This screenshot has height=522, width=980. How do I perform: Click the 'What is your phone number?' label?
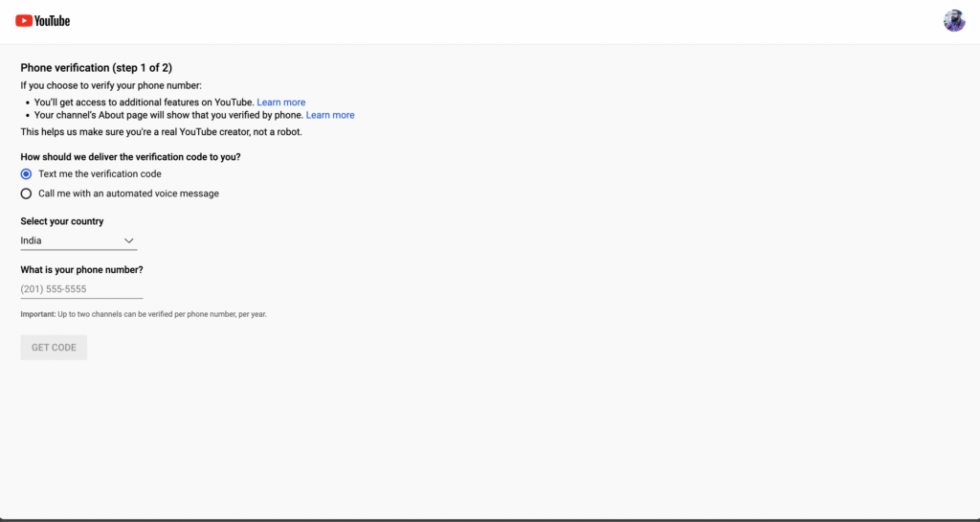point(82,270)
